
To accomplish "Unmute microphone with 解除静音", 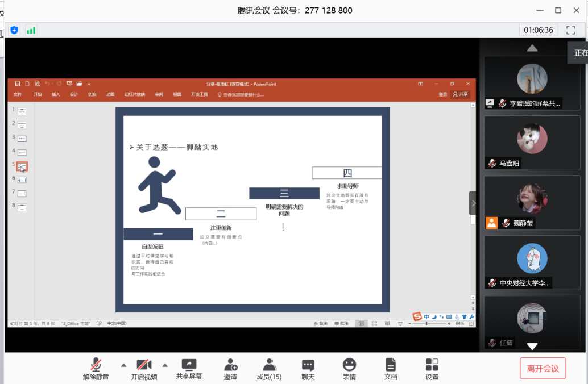I will (96, 365).
